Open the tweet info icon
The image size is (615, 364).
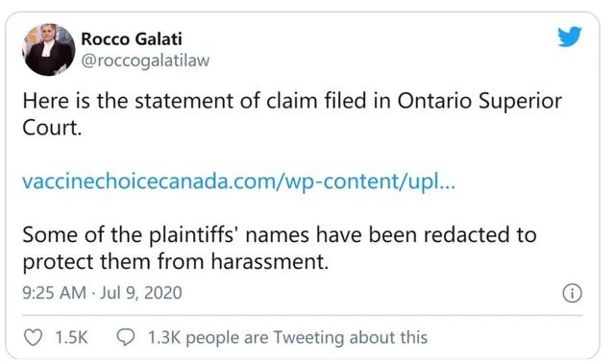[x=573, y=293]
